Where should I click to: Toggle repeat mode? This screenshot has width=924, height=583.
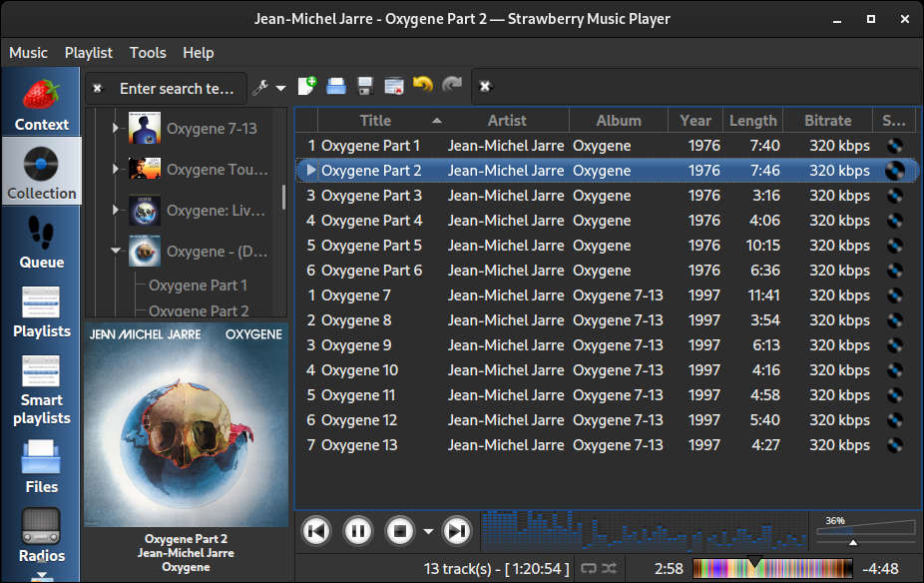(589, 568)
